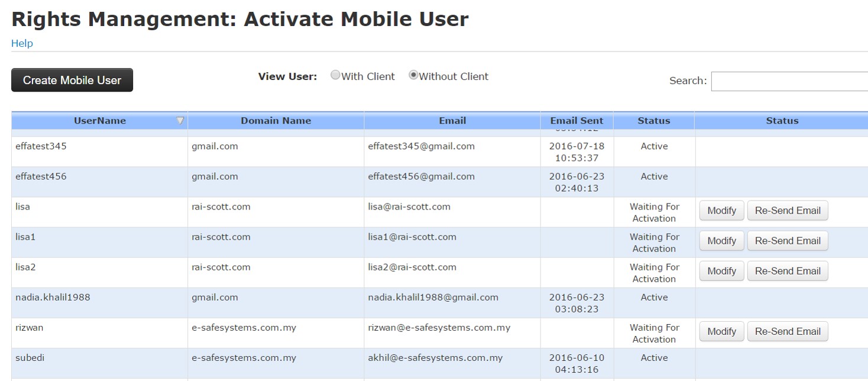Viewport: 868px width, 381px height.
Task: Click Modify for user lisa1
Action: [x=721, y=241]
